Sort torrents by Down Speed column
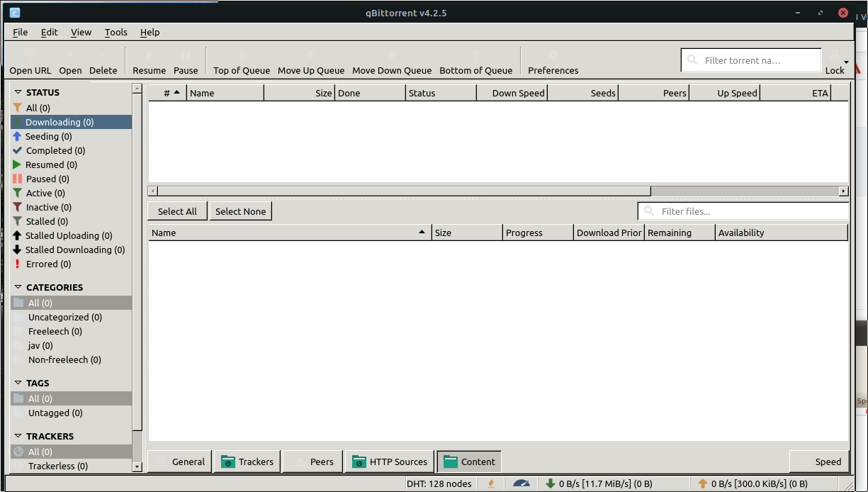This screenshot has width=868, height=492. point(512,93)
